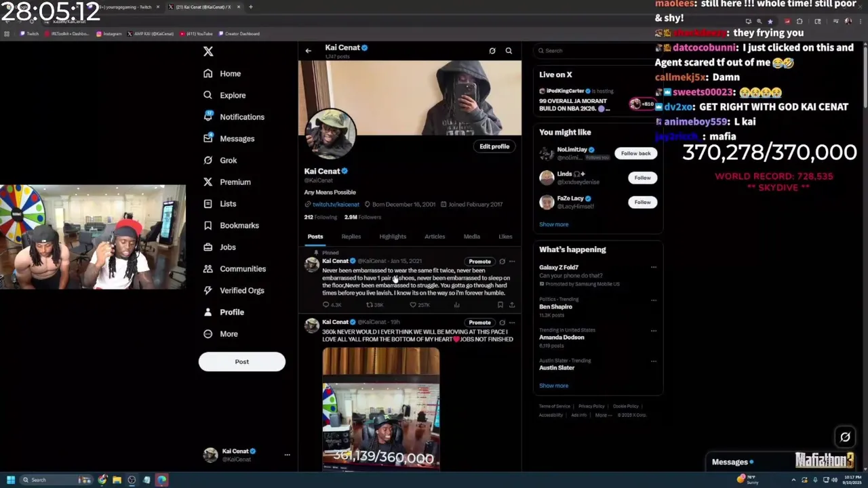The width and height of the screenshot is (868, 488).
Task: Open three-dot menu on 360k post
Action: [512, 322]
